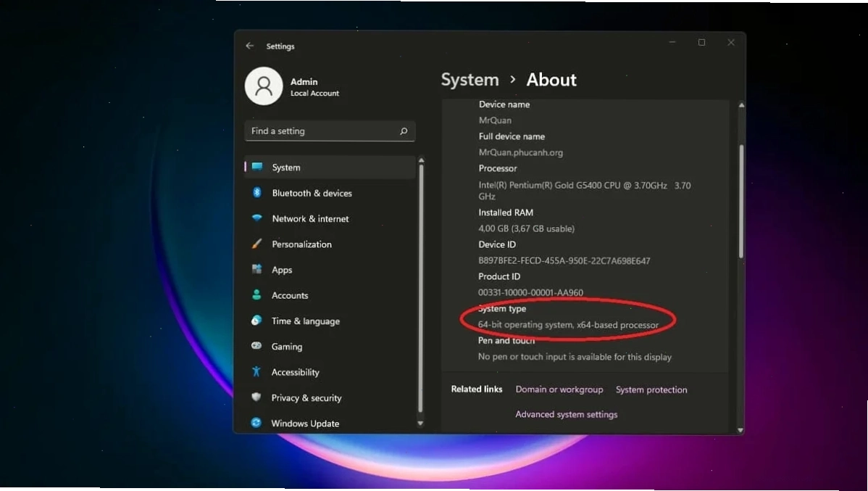
Task: Close the Settings window
Action: click(x=731, y=42)
